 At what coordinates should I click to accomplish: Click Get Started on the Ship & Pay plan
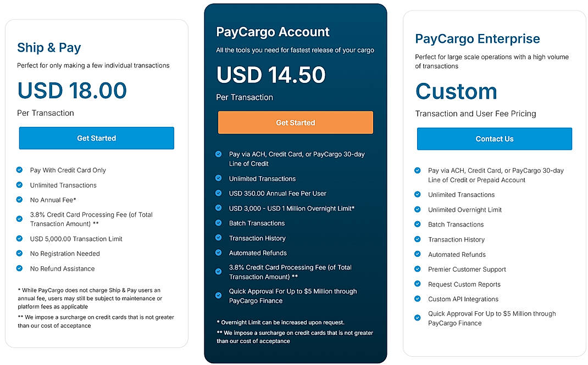(96, 138)
